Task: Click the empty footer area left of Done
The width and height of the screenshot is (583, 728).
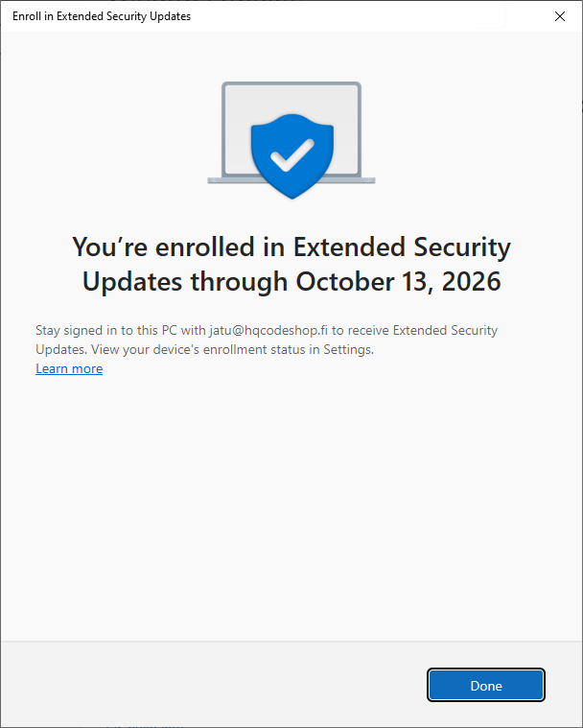Action: (x=211, y=686)
